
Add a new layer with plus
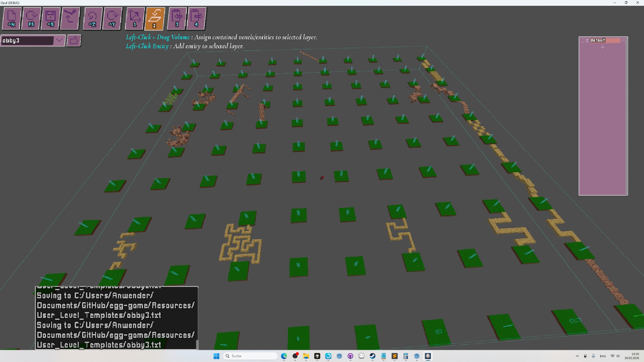[603, 47]
